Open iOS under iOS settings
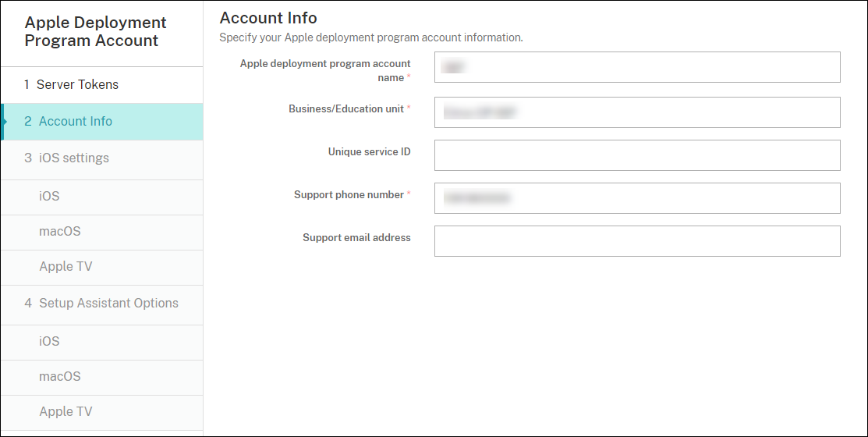The image size is (868, 437). point(49,196)
